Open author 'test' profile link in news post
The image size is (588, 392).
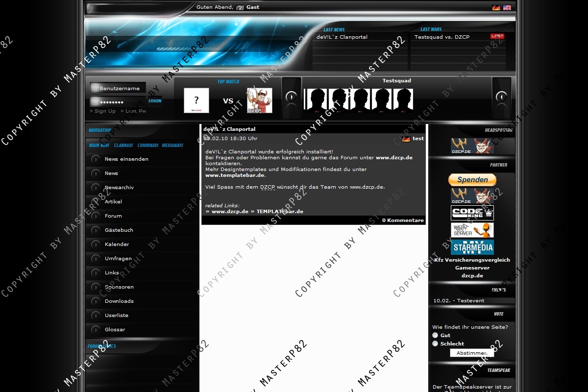click(x=418, y=139)
